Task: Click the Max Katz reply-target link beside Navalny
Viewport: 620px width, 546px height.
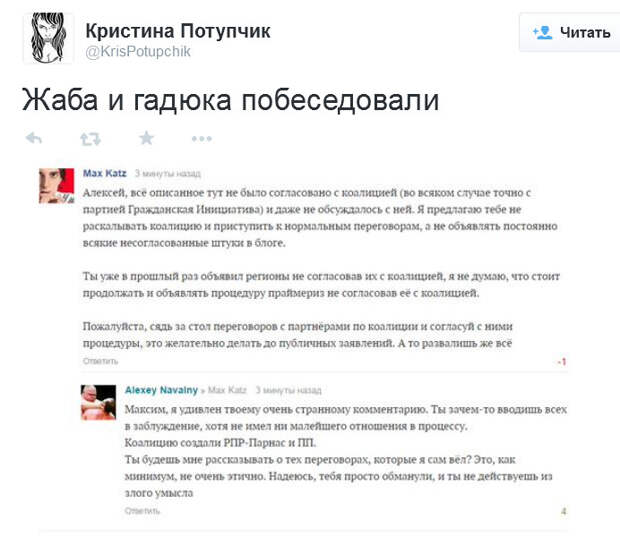Action: click(x=227, y=390)
